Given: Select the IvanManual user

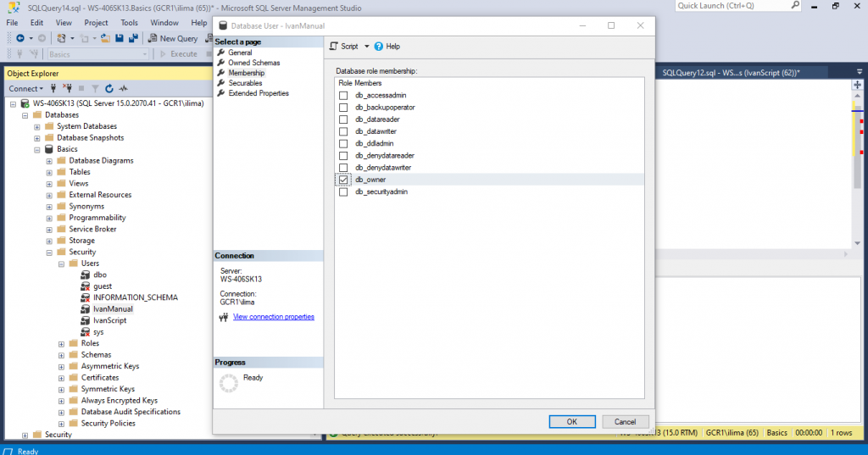Looking at the screenshot, I should (x=113, y=309).
